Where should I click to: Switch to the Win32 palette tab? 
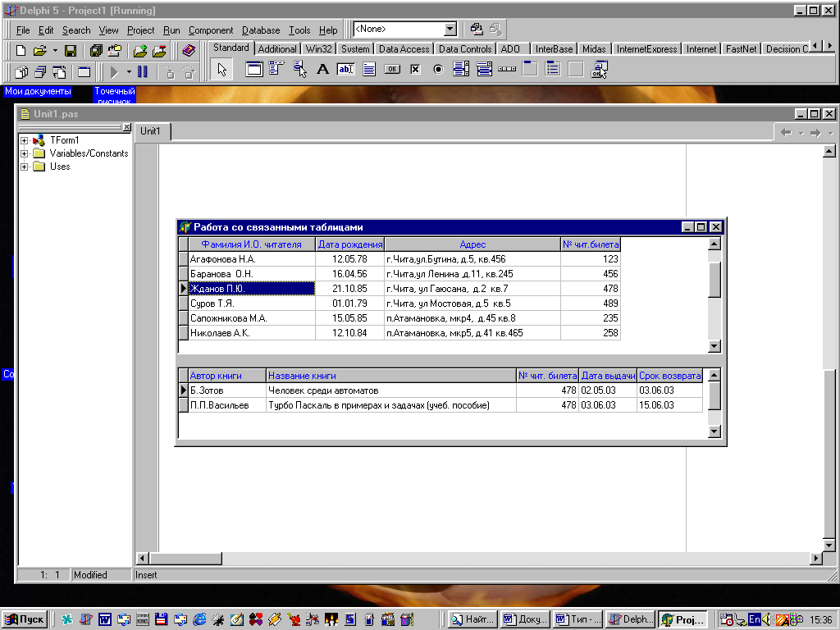[x=319, y=48]
